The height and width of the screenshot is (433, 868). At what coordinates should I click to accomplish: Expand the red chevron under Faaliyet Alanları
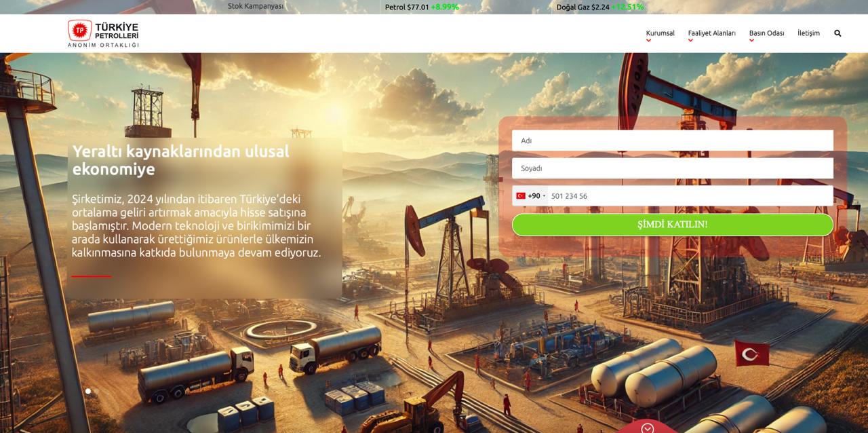pos(690,41)
